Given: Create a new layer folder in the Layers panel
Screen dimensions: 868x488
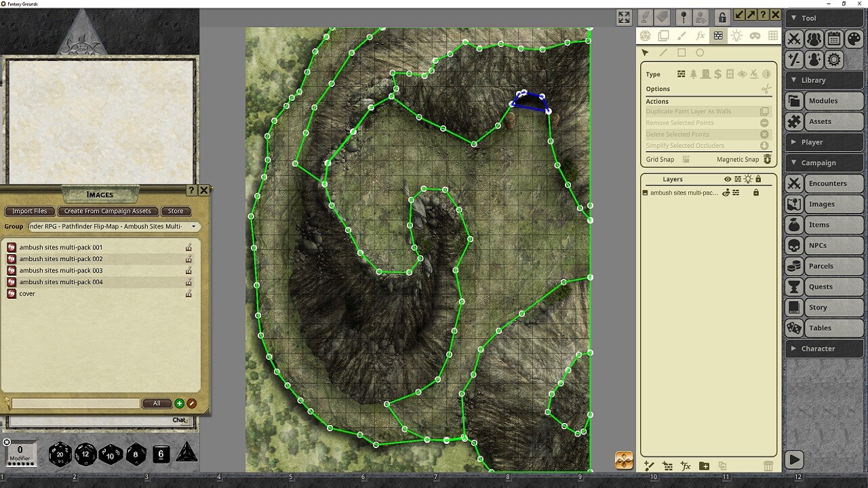Looking at the screenshot, I should point(704,466).
